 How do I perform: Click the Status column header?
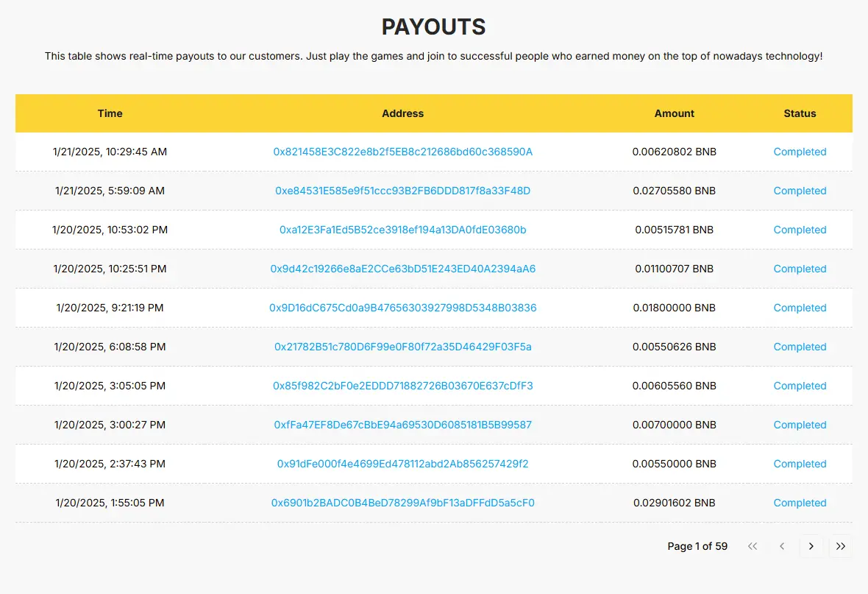pyautogui.click(x=800, y=113)
